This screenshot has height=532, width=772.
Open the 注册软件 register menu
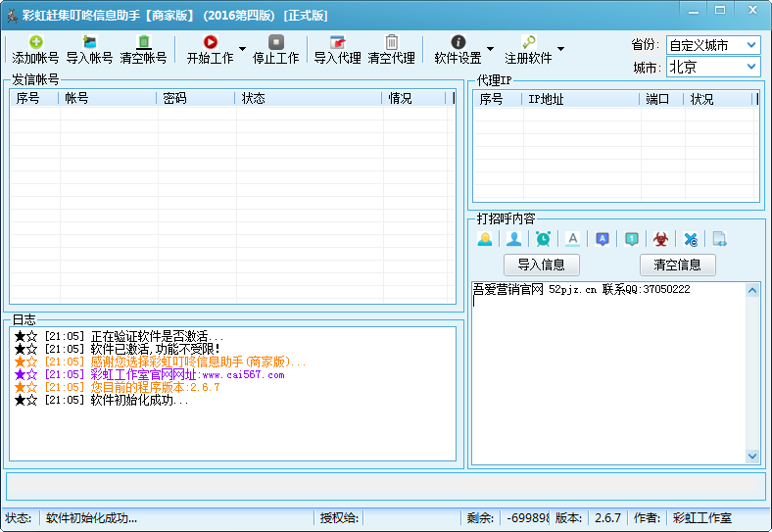(x=528, y=49)
